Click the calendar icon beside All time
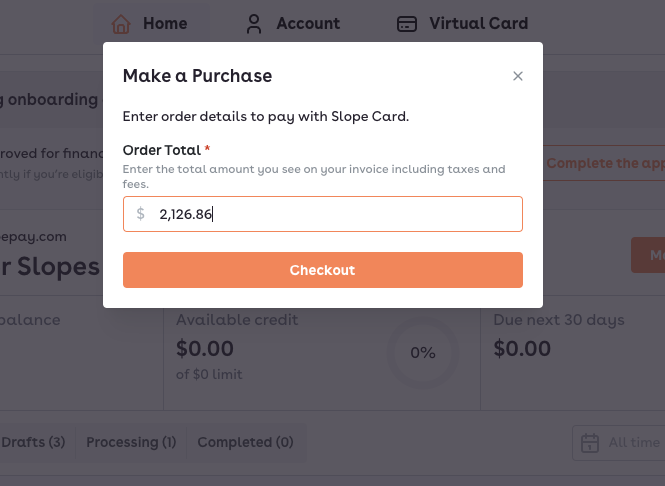Screen dimensions: 665x486 (x=590, y=442)
